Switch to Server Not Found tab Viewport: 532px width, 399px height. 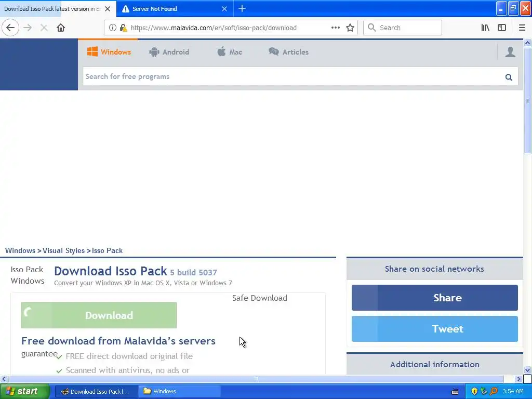(175, 9)
